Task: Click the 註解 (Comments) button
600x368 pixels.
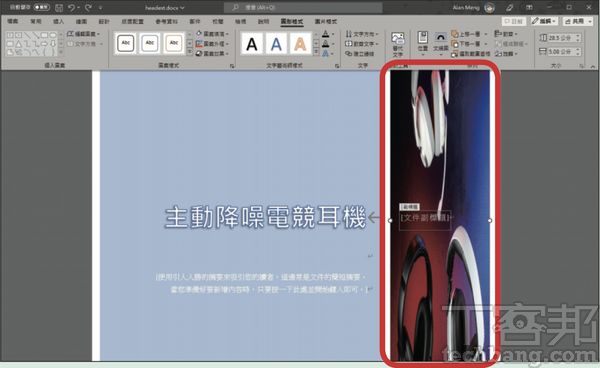Action: (514, 21)
